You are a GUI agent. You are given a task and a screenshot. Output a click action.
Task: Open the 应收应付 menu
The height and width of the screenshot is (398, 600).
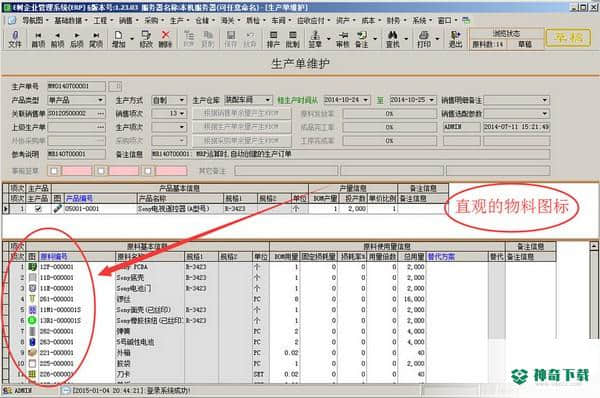pyautogui.click(x=313, y=20)
